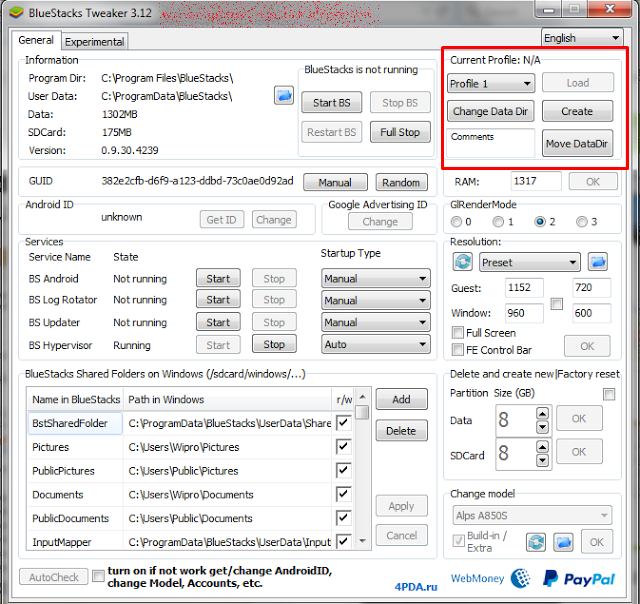The image size is (640, 604).
Task: Switch to the Experimental tab
Action: tap(95, 42)
